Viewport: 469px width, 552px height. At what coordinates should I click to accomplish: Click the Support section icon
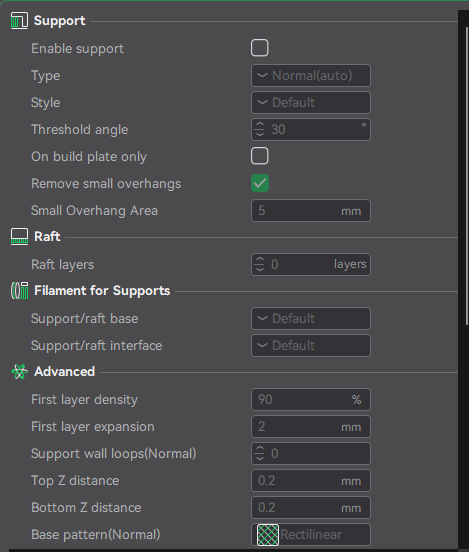[x=19, y=20]
